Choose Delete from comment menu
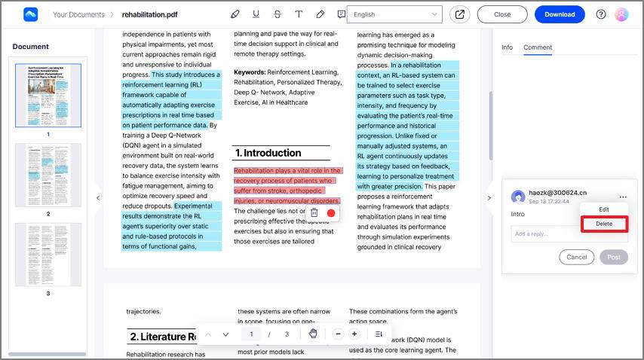 click(604, 224)
